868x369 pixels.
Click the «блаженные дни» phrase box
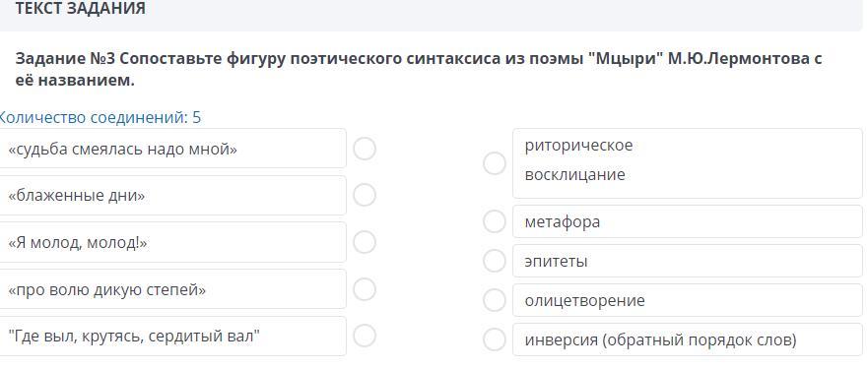172,195
